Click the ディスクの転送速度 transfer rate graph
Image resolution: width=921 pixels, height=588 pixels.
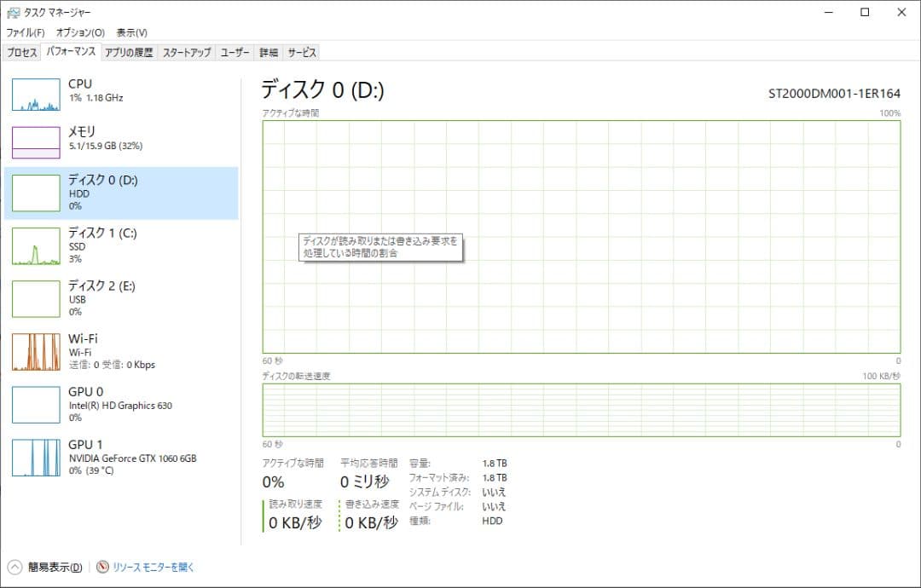coord(581,410)
